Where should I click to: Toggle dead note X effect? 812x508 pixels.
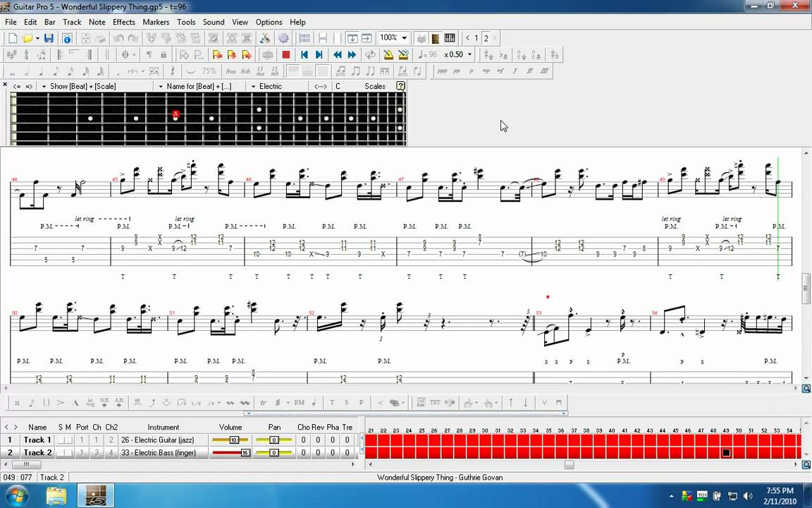click(17, 403)
